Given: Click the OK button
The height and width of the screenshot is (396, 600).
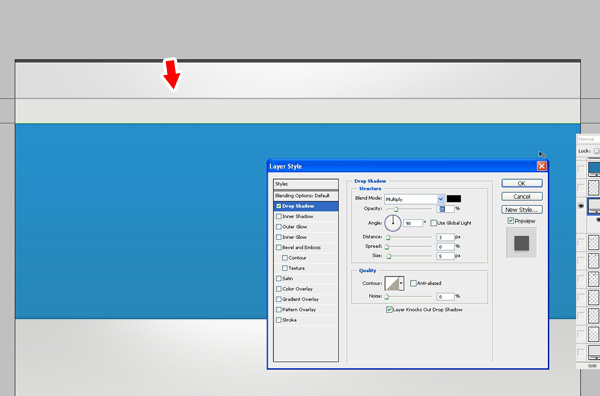Looking at the screenshot, I should point(522,183).
